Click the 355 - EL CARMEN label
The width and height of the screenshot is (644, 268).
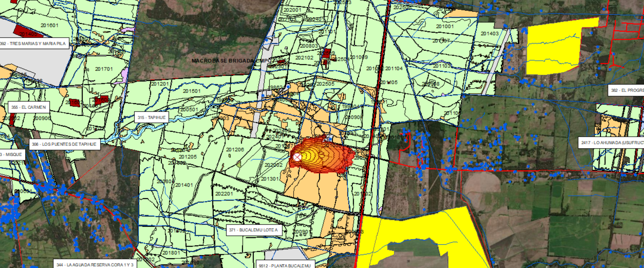coord(29,107)
